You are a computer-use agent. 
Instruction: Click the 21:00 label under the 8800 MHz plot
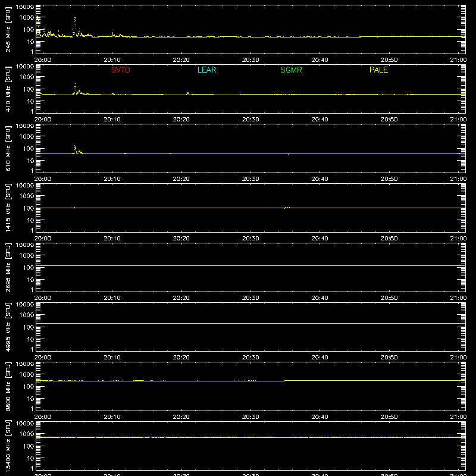[458, 417]
